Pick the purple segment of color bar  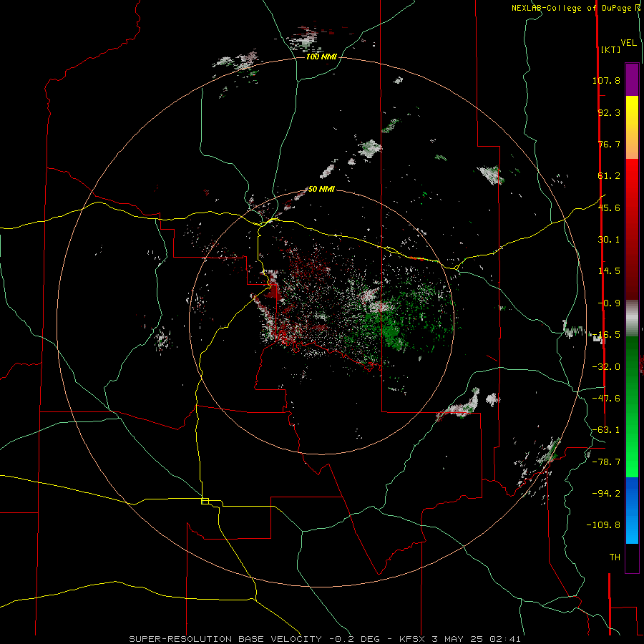click(632, 79)
